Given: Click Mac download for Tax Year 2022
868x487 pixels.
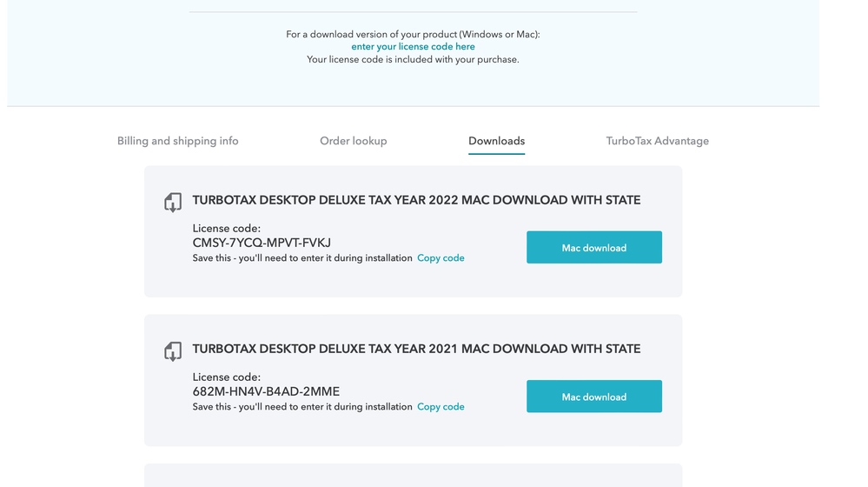Looking at the screenshot, I should [594, 247].
